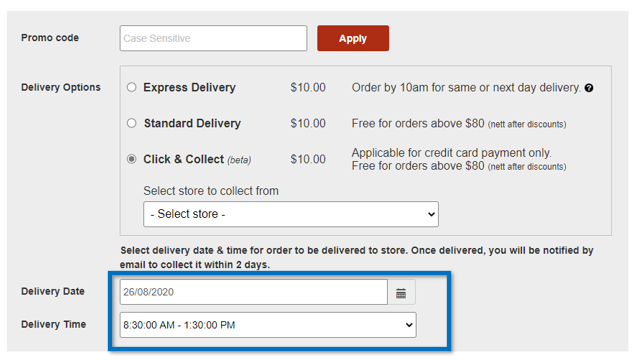
Task: Click the Express Delivery help question icon
Action: click(x=589, y=88)
